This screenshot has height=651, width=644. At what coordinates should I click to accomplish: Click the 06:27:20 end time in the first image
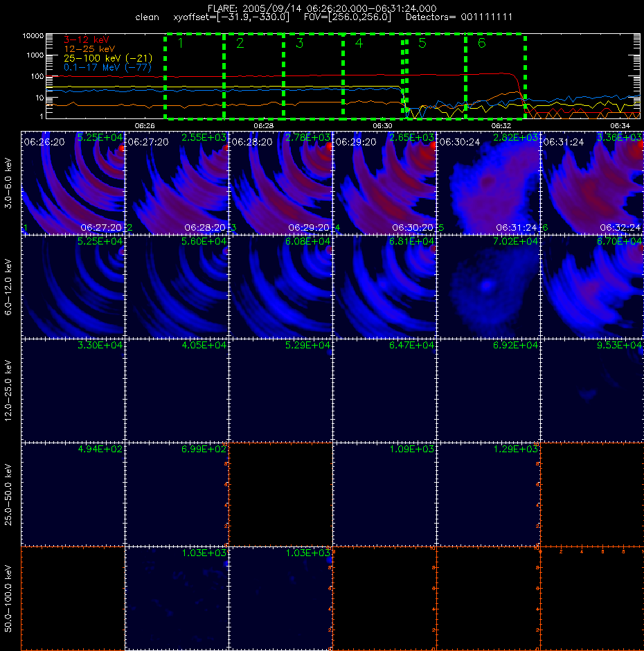tap(101, 228)
